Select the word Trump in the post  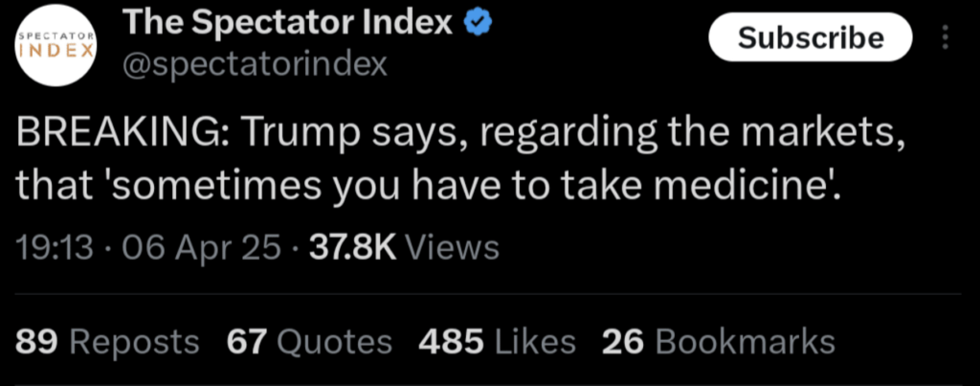click(300, 133)
